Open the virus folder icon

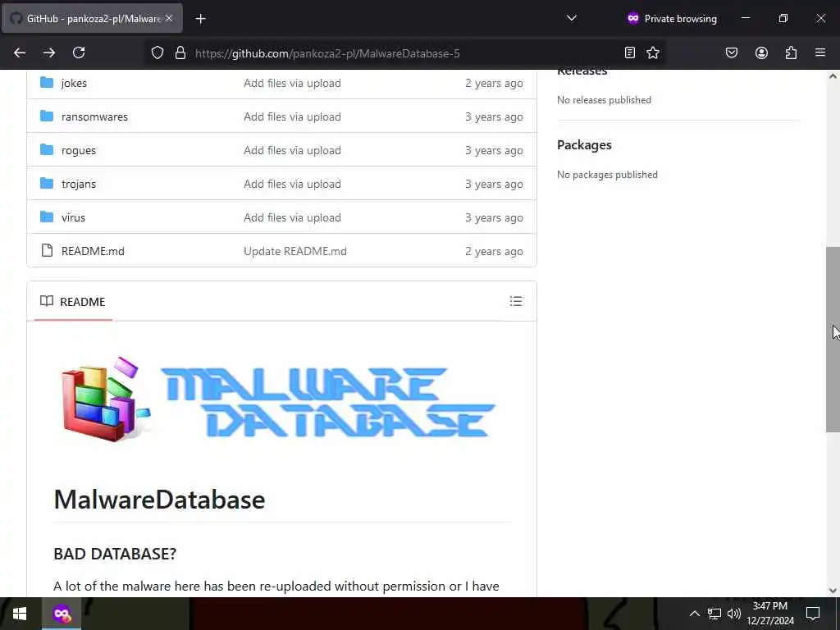47,217
